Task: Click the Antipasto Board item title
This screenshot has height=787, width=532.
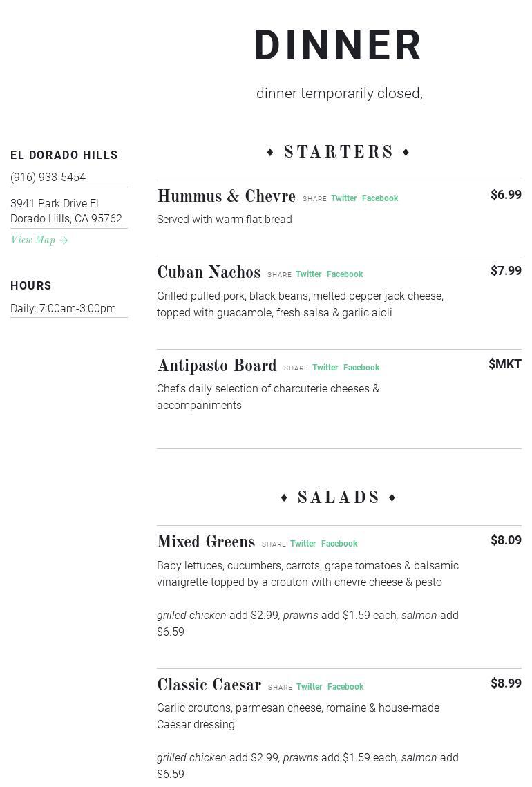Action: tap(216, 366)
